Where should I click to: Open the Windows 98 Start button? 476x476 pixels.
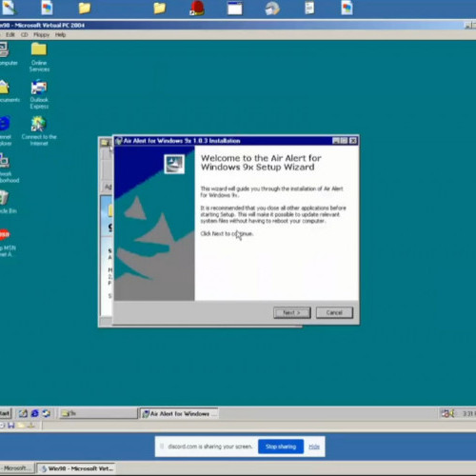pyautogui.click(x=5, y=413)
